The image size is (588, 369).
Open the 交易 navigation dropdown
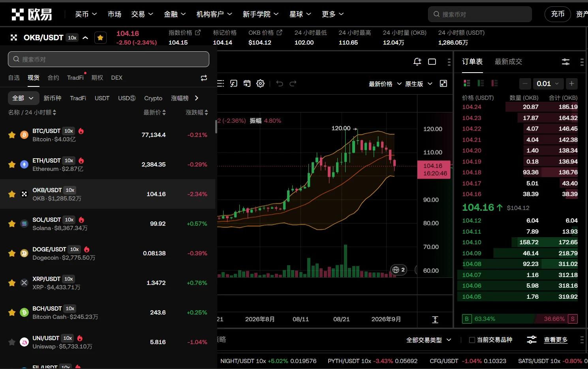pos(142,14)
